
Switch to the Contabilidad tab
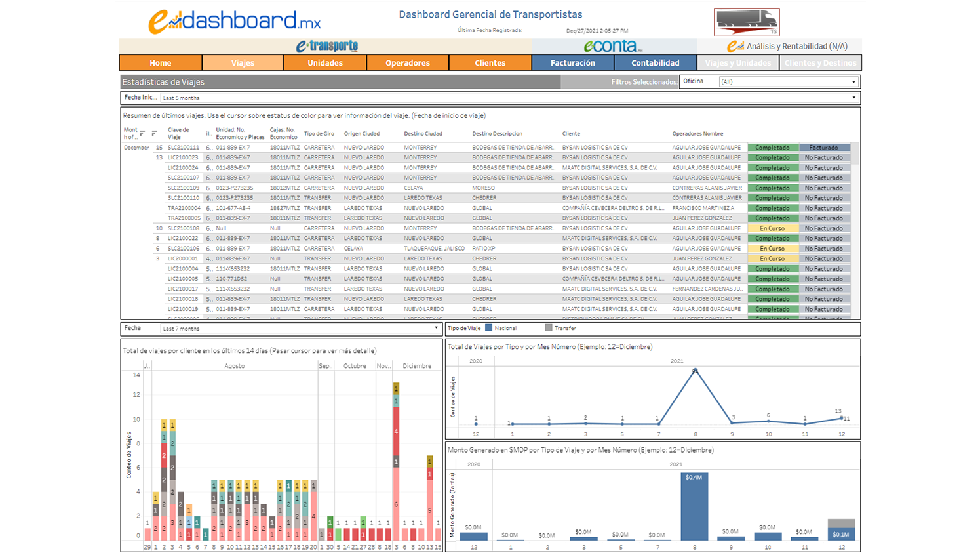point(655,62)
